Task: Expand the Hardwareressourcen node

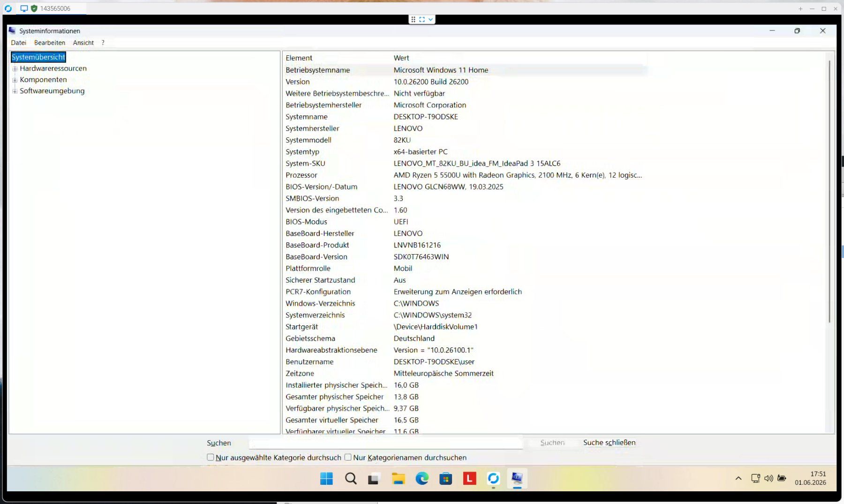Action: tap(15, 68)
